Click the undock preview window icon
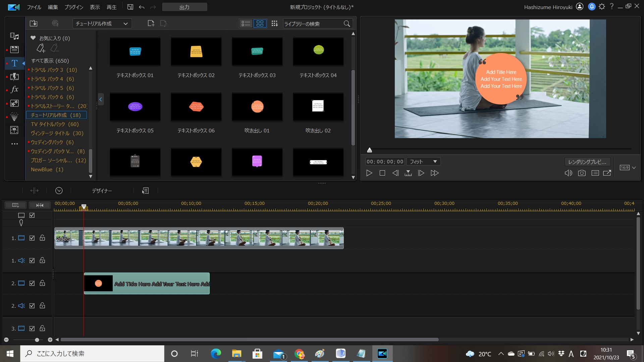Screen dimensions: 644x362 point(607,173)
